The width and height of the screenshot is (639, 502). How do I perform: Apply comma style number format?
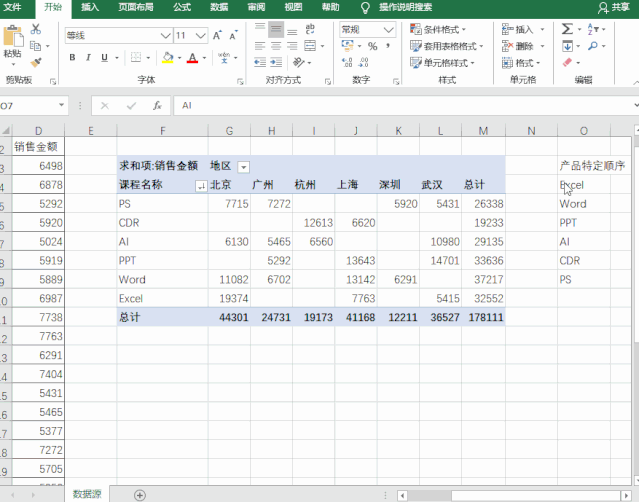pyautogui.click(x=388, y=46)
